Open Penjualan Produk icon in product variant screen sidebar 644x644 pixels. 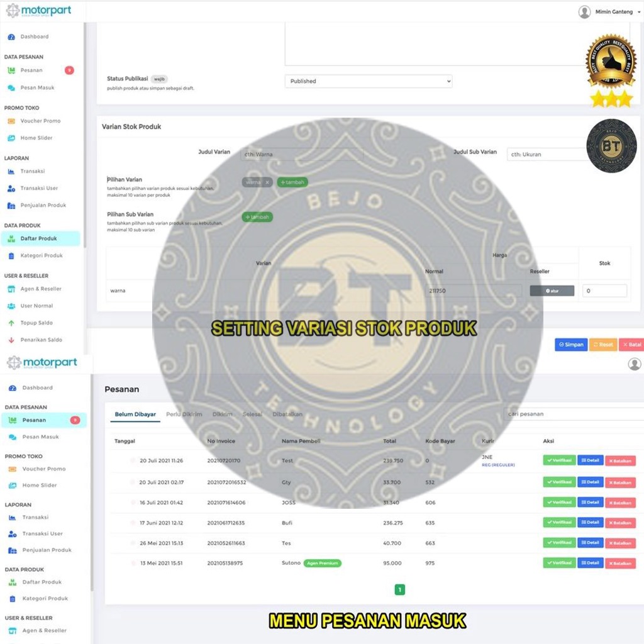click(x=11, y=206)
